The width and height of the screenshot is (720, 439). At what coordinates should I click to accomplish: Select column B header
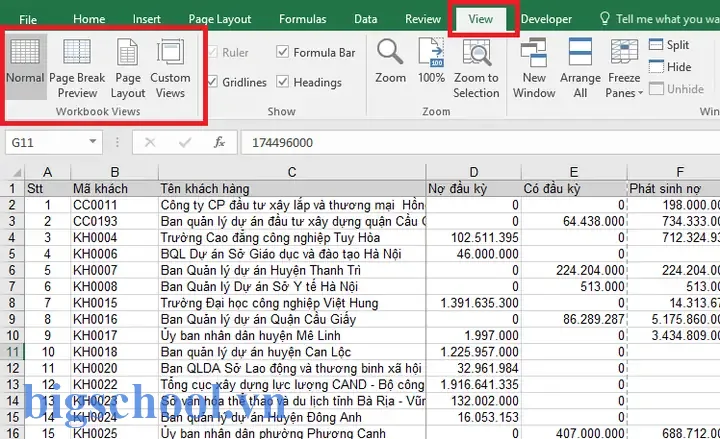click(x=114, y=172)
